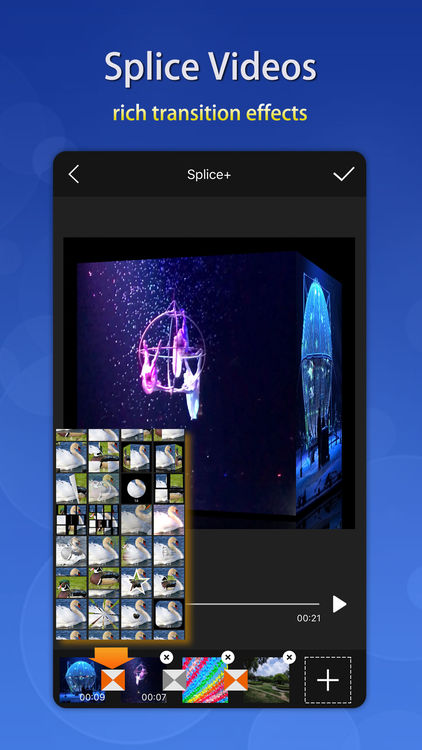
Task: Choose the full duck-on-grass transition thumbnail
Action: pos(104,583)
